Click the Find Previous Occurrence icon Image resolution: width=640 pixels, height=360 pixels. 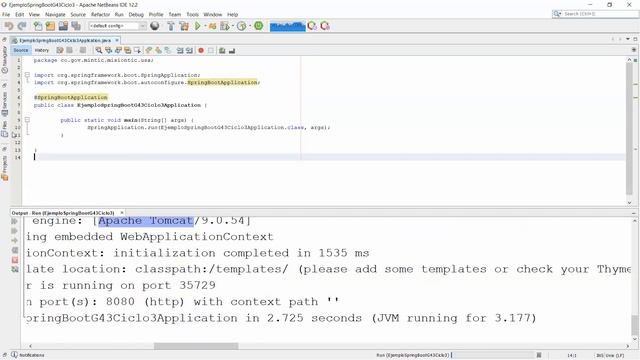tap(109, 50)
